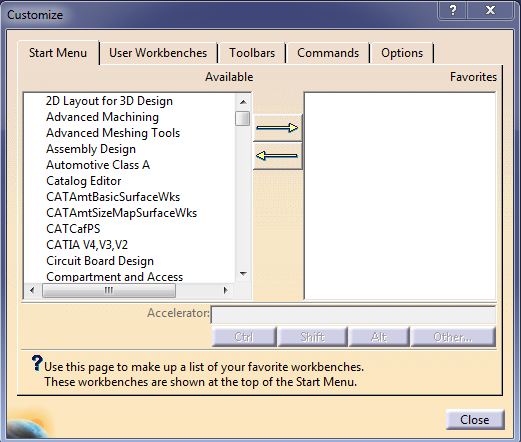The height and width of the screenshot is (442, 521).
Task: Select Compartment and Access
Action: click(114, 277)
